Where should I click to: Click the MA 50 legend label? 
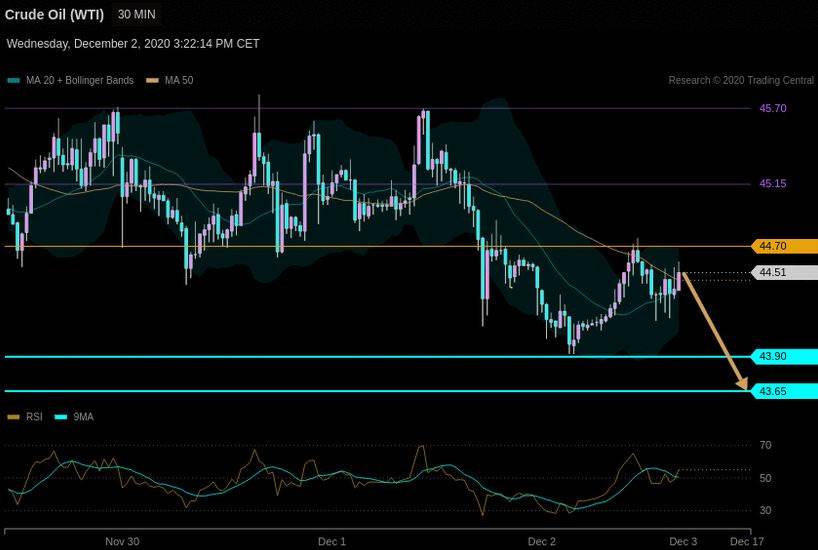tap(179, 80)
